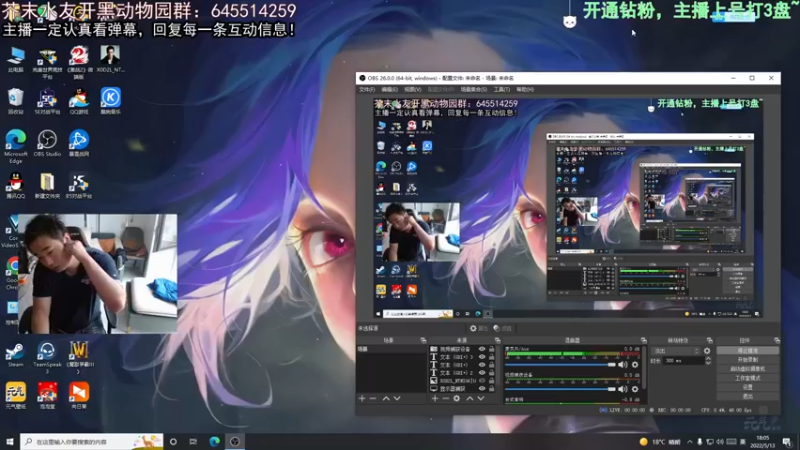The width and height of the screenshot is (800, 450).
Task: Open OBS 场景集合(S) menu
Action: click(x=473, y=90)
